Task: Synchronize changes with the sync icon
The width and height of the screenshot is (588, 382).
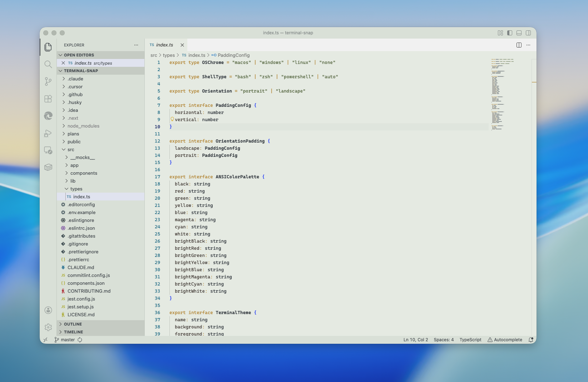Action: pos(80,340)
